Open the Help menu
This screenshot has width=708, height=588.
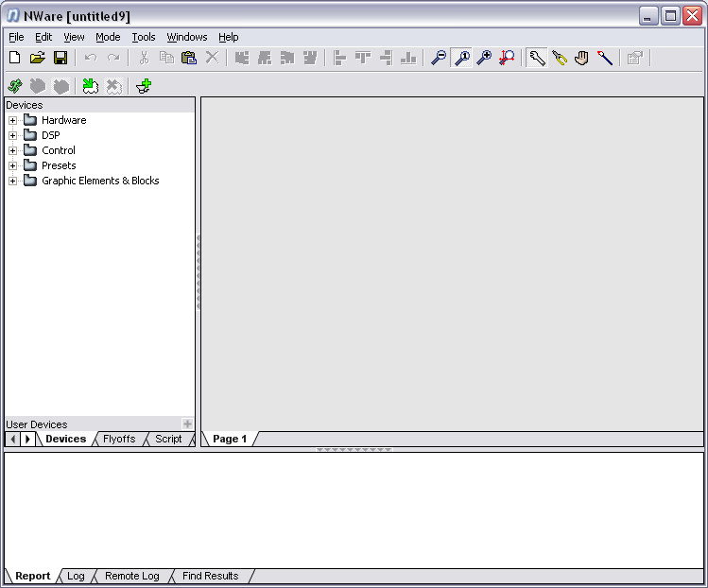coord(229,37)
